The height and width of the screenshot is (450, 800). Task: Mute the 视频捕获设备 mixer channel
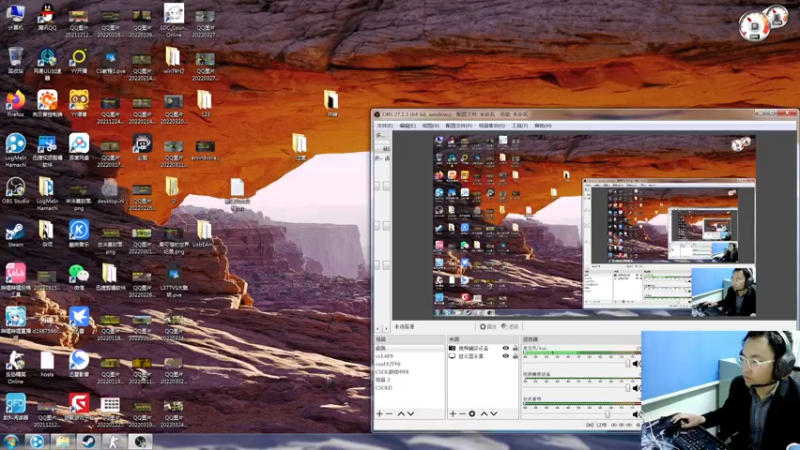(636, 388)
